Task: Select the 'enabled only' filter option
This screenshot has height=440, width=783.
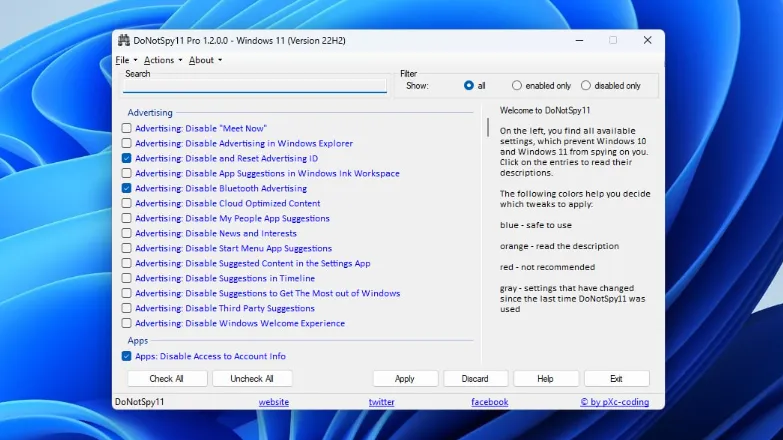Action: 517,86
